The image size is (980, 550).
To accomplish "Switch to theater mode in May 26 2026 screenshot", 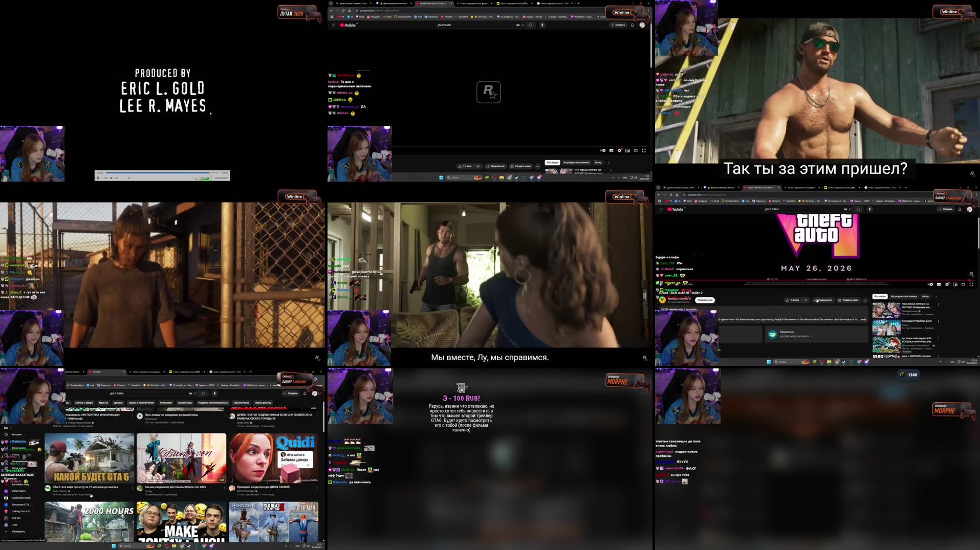I will tap(963, 284).
